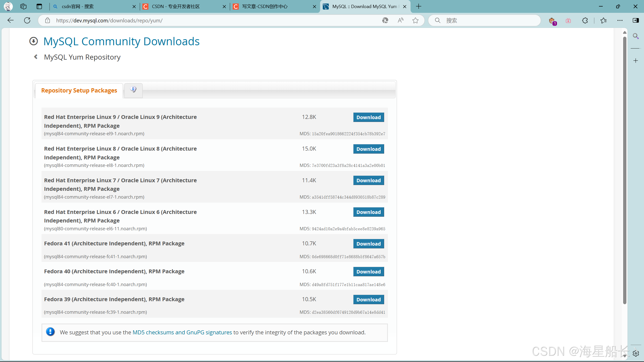Open the favorites list icon
644x362 pixels.
coord(603,20)
